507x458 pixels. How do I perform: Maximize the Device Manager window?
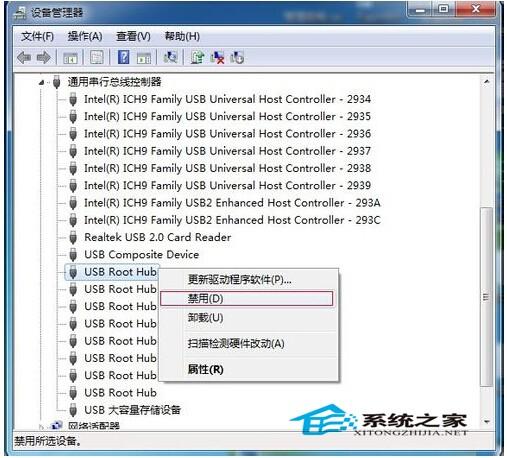(x=444, y=9)
